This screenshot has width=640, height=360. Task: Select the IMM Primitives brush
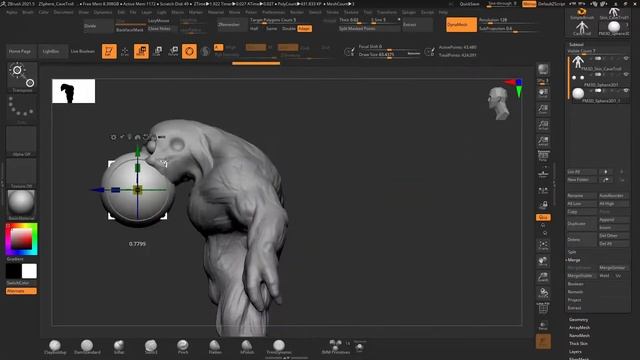pyautogui.click(x=336, y=347)
